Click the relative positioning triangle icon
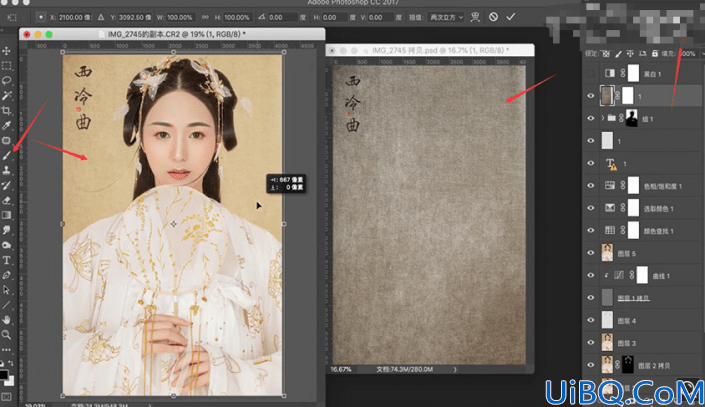Image resolution: width=705 pixels, height=407 pixels. tap(101, 17)
